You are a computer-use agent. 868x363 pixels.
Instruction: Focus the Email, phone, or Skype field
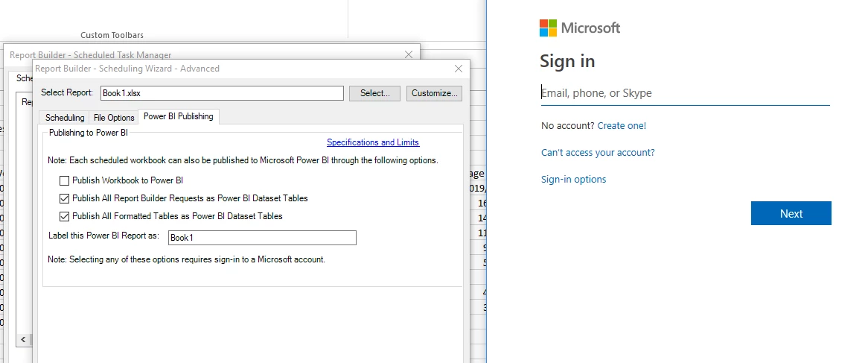point(686,93)
